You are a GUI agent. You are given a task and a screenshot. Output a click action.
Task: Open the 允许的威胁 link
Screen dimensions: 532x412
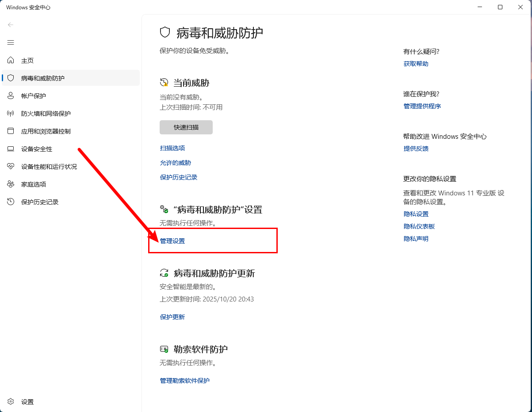(176, 163)
